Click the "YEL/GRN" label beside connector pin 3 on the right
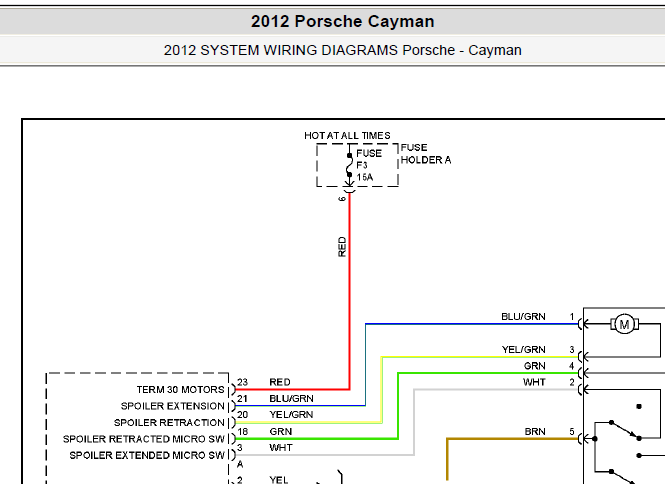 (523, 350)
